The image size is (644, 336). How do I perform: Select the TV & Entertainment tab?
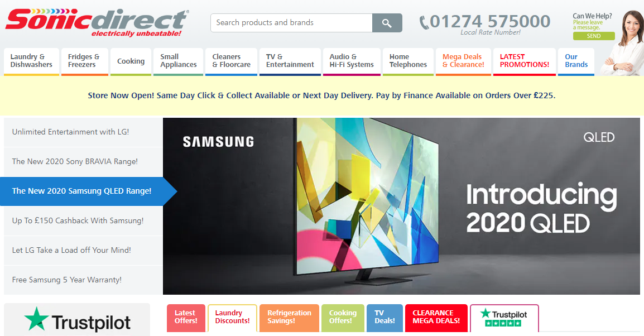(x=290, y=61)
